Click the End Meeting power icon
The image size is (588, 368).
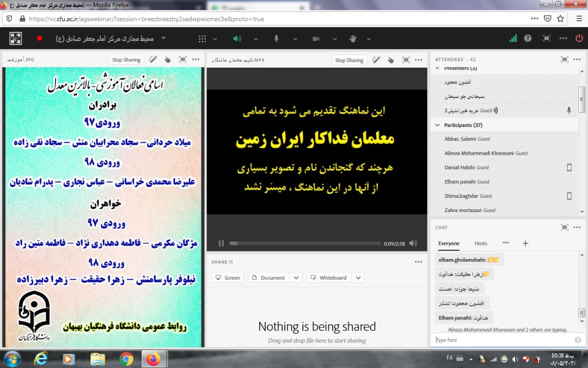click(x=579, y=39)
